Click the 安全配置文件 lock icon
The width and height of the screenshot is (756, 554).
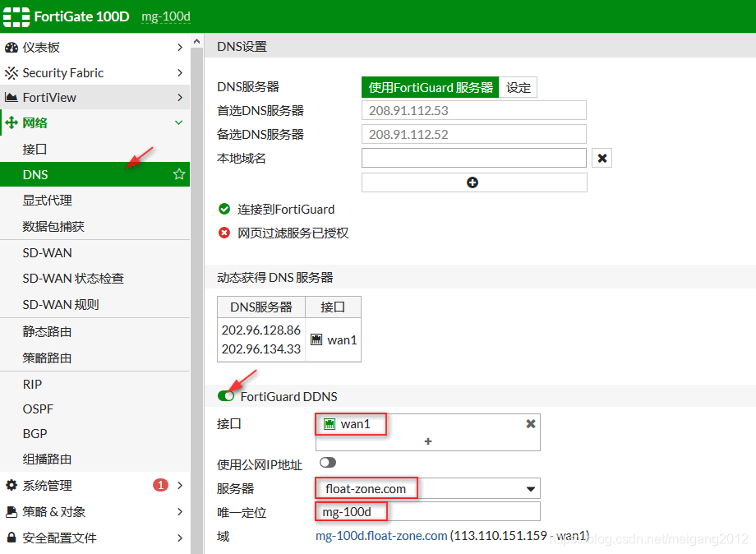point(11,538)
